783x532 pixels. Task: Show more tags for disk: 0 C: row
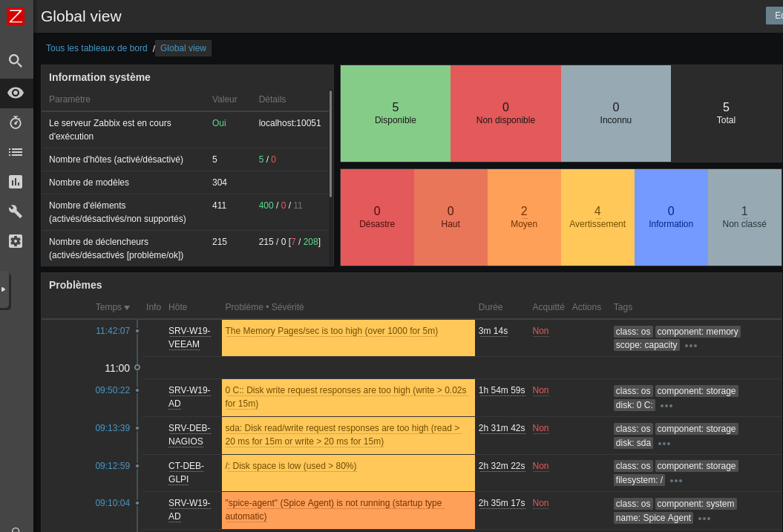point(666,405)
